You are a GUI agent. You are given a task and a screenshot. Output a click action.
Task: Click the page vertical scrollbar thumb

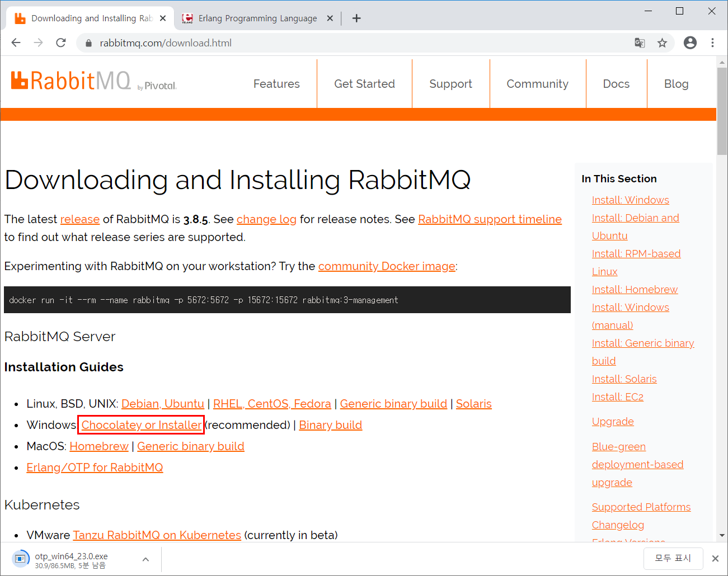722,112
